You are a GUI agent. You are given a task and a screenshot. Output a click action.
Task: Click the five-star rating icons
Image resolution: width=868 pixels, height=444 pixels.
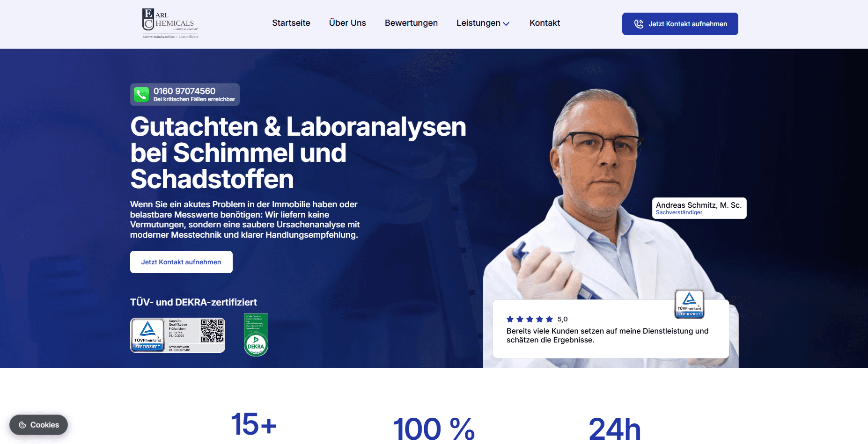click(530, 319)
